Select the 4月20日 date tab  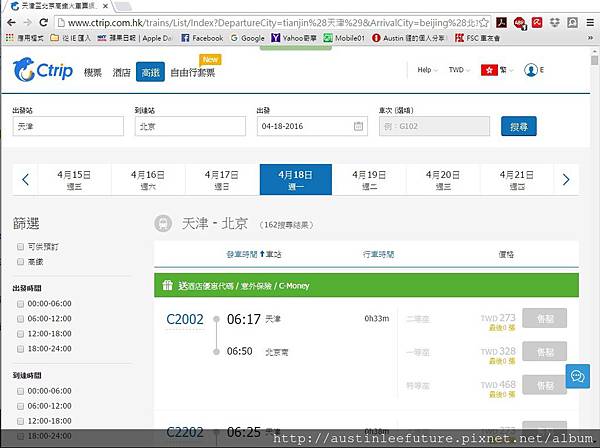click(x=443, y=179)
